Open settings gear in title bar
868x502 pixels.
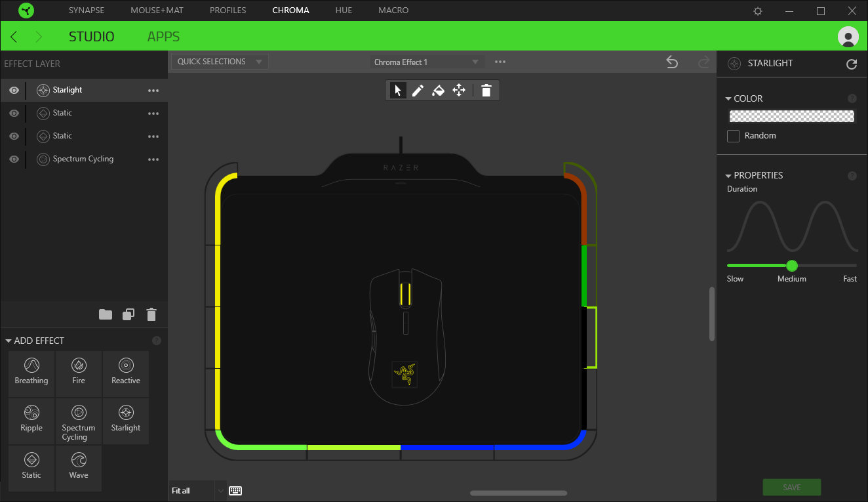(758, 10)
